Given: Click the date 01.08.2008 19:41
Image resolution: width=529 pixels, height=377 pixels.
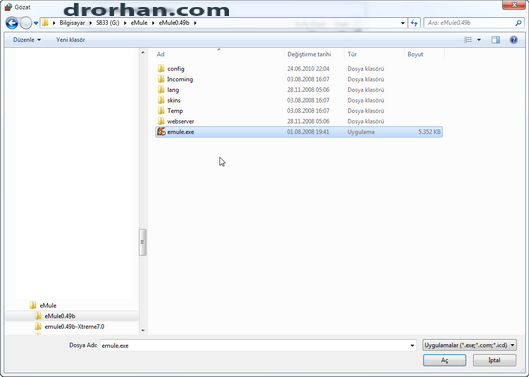Looking at the screenshot, I should coord(308,132).
